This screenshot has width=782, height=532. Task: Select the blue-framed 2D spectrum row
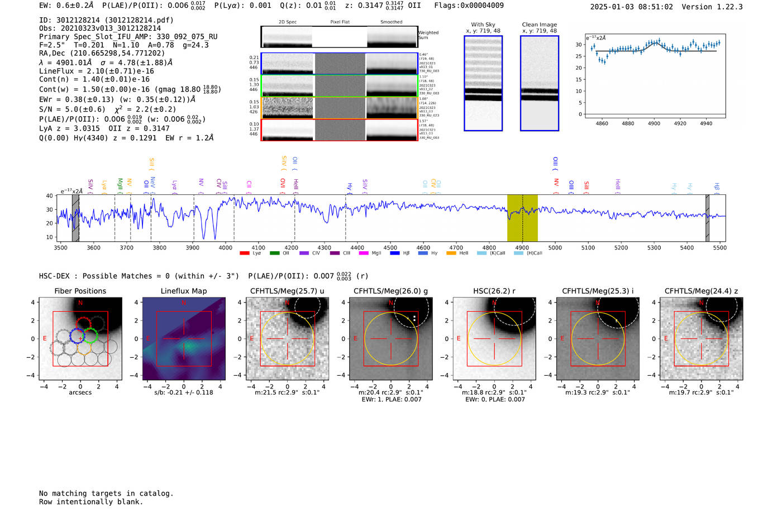(x=339, y=64)
